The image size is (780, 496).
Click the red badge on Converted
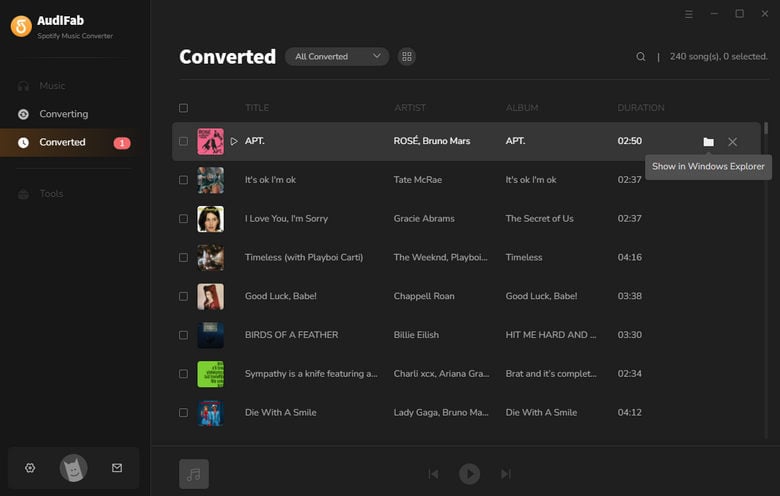pos(122,143)
